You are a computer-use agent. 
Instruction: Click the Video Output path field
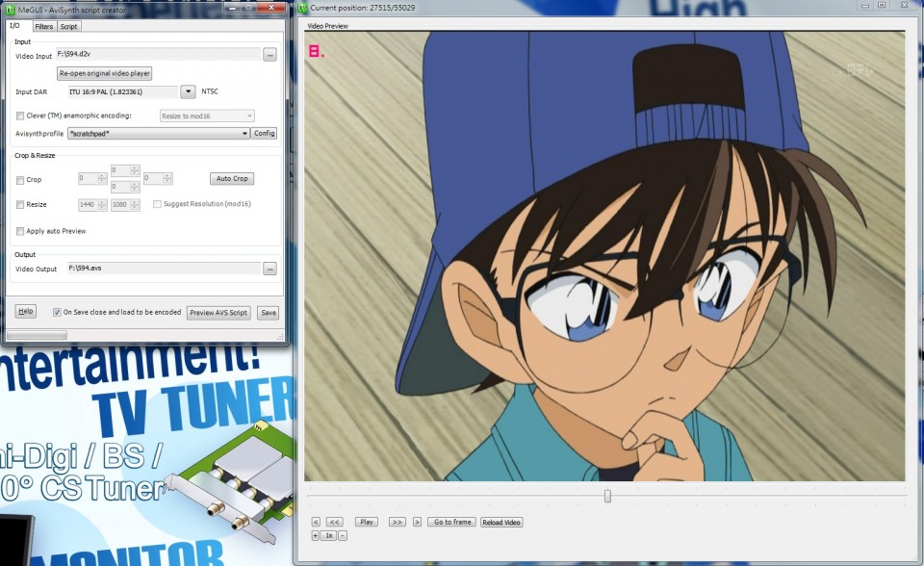coord(164,269)
